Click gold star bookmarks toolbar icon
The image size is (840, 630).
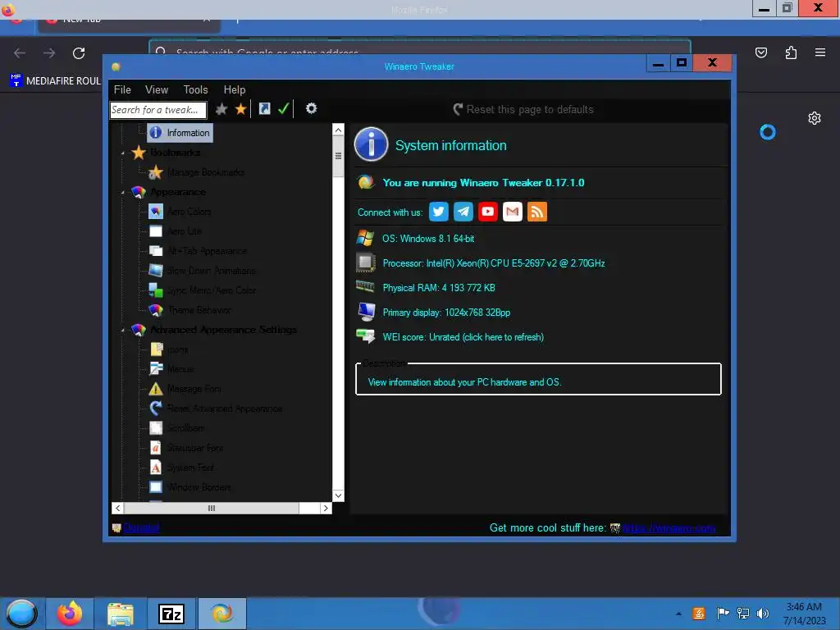click(240, 109)
